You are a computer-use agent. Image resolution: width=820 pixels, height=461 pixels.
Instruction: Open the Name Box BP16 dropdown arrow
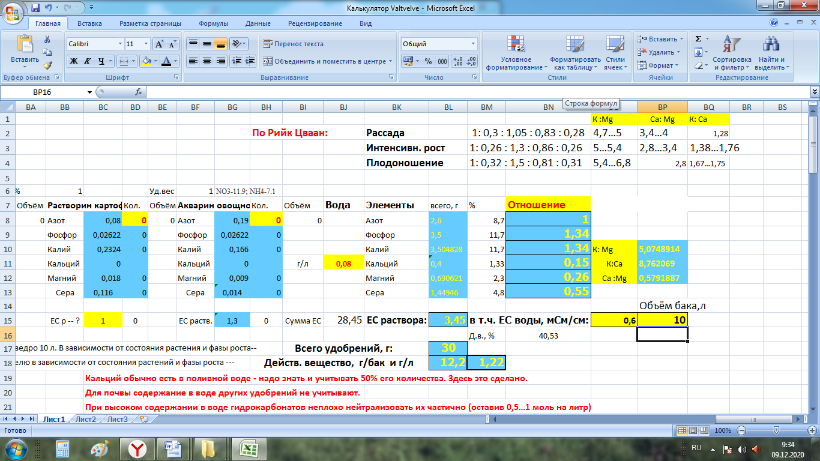pos(89,92)
